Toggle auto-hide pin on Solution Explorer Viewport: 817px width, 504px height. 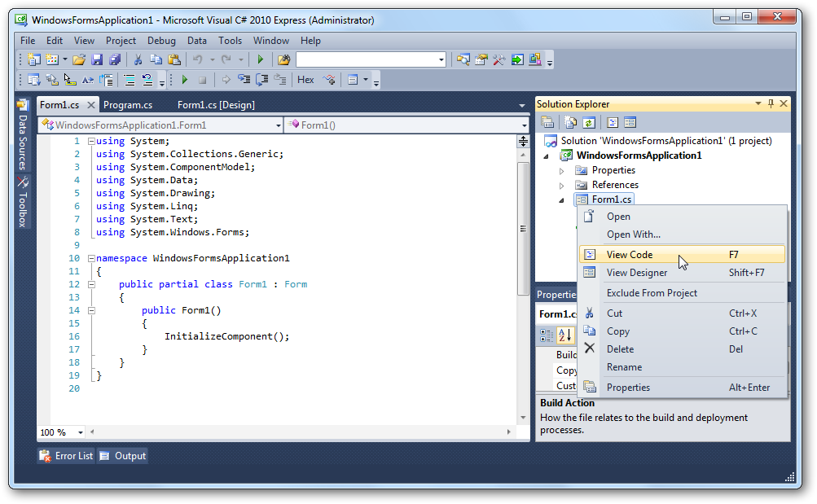pos(771,104)
